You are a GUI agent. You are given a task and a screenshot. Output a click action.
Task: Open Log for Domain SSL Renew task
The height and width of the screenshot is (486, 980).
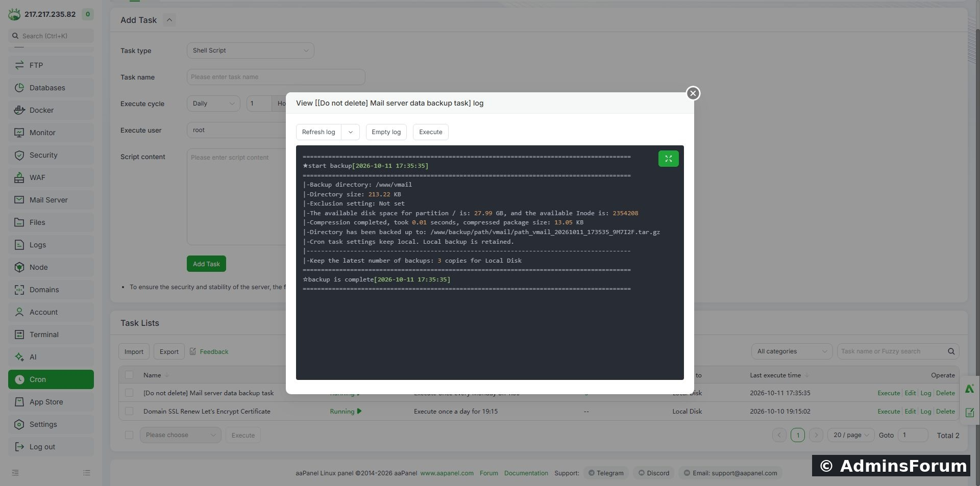coord(925,412)
